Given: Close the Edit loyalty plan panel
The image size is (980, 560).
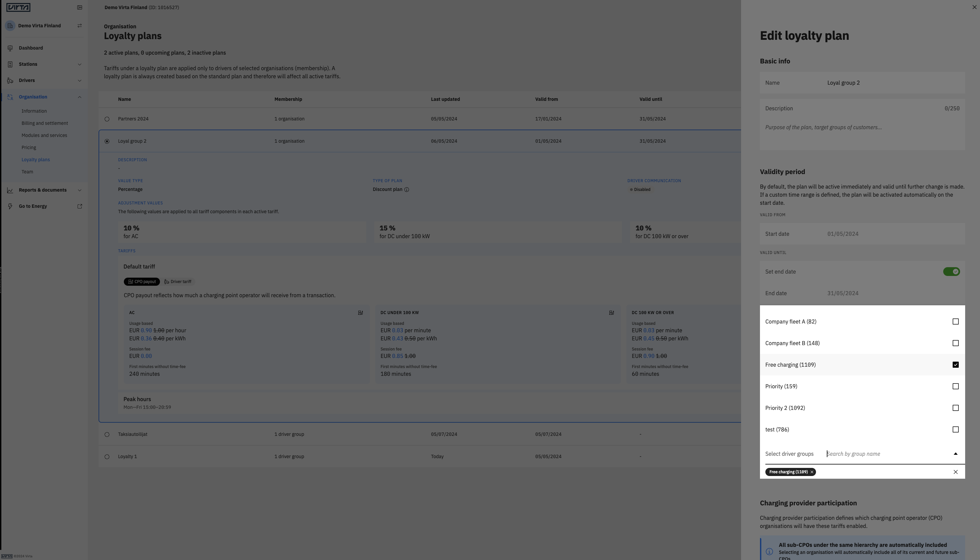Looking at the screenshot, I should pos(974,7).
